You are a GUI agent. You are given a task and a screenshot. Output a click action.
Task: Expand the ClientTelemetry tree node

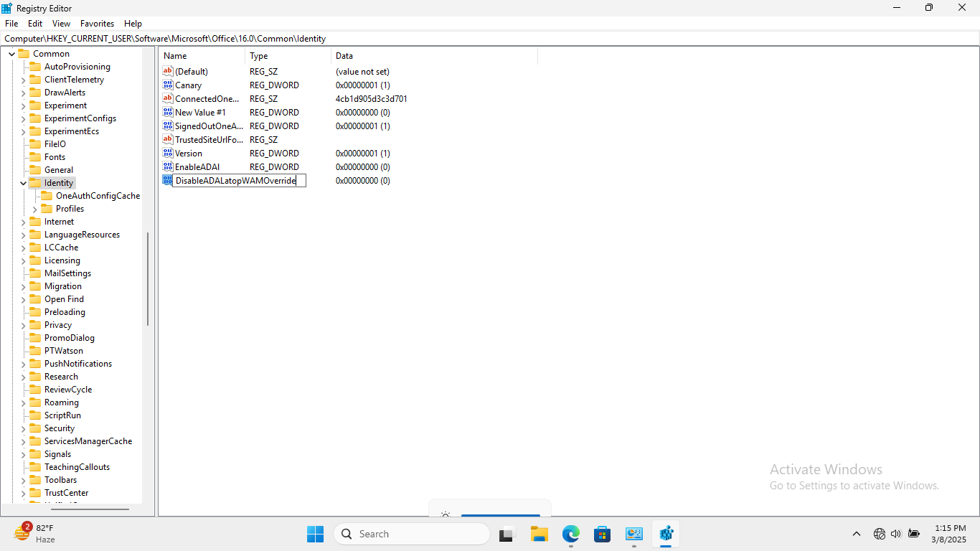tap(24, 80)
